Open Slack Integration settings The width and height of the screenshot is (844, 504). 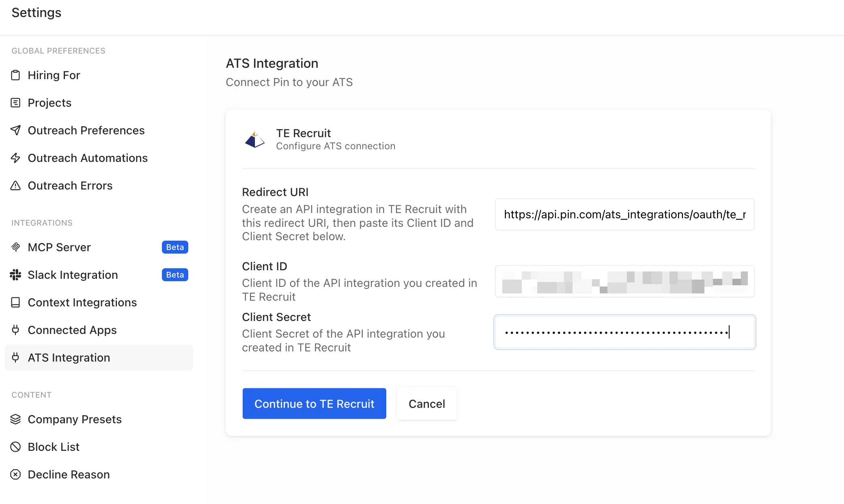(99, 275)
